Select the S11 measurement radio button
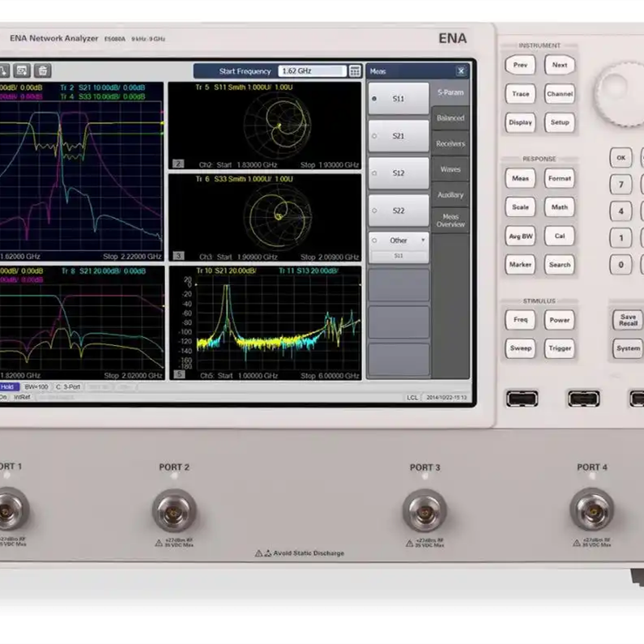Screen dimensions: 644x644 [374, 99]
